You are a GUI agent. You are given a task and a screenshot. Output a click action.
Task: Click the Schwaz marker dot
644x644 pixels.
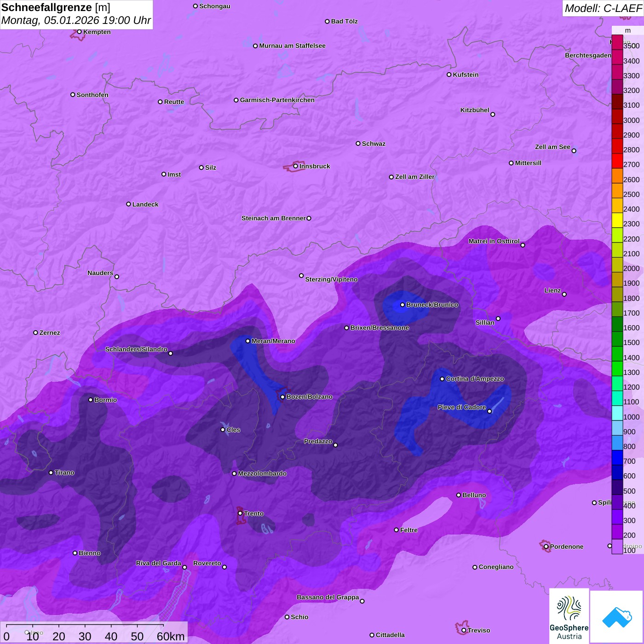click(358, 144)
